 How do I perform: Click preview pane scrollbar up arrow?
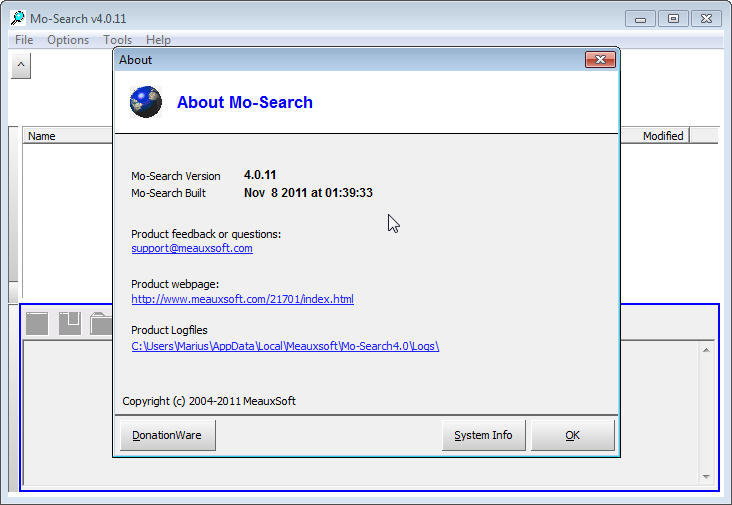(706, 350)
